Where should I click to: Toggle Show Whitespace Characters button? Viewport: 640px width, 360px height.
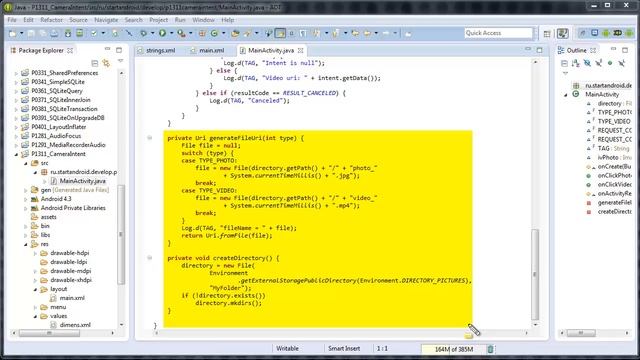pos(303,33)
